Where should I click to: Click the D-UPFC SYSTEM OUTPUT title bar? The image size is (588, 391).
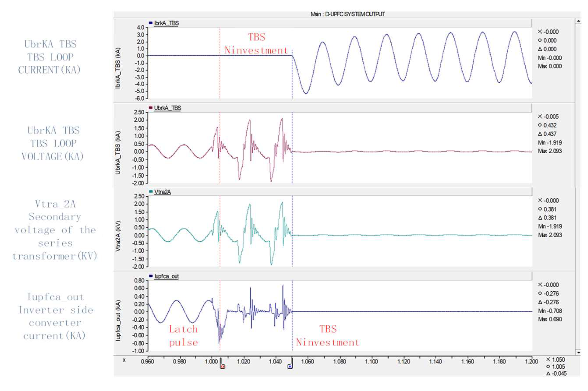347,14
